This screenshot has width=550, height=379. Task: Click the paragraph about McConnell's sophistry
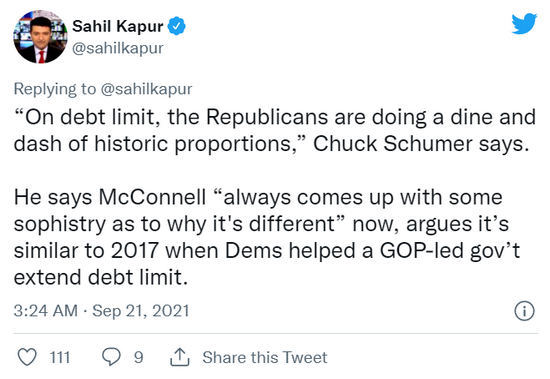(x=267, y=237)
